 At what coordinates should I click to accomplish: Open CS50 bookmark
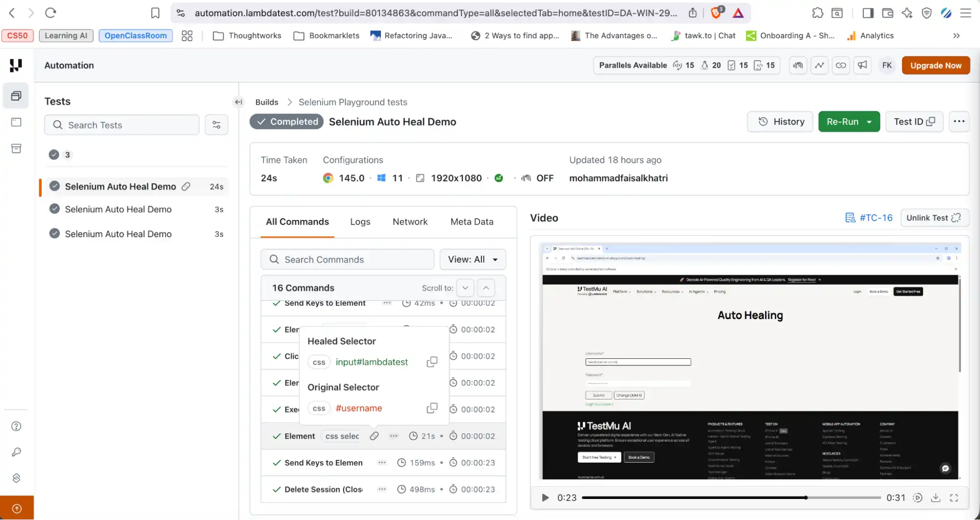17,36
